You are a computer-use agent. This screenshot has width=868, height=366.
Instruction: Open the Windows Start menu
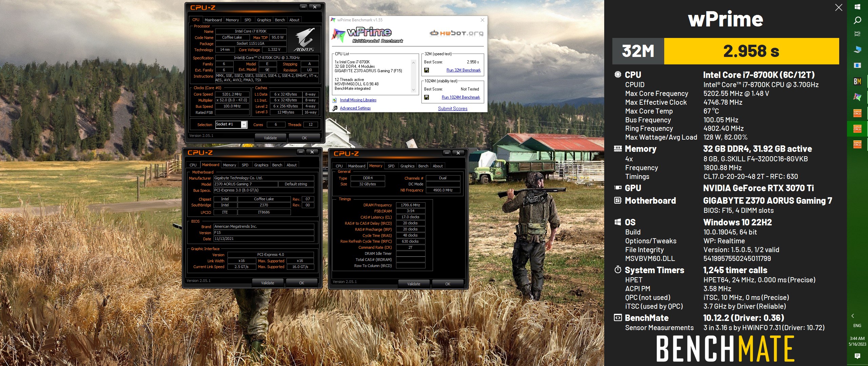click(857, 7)
